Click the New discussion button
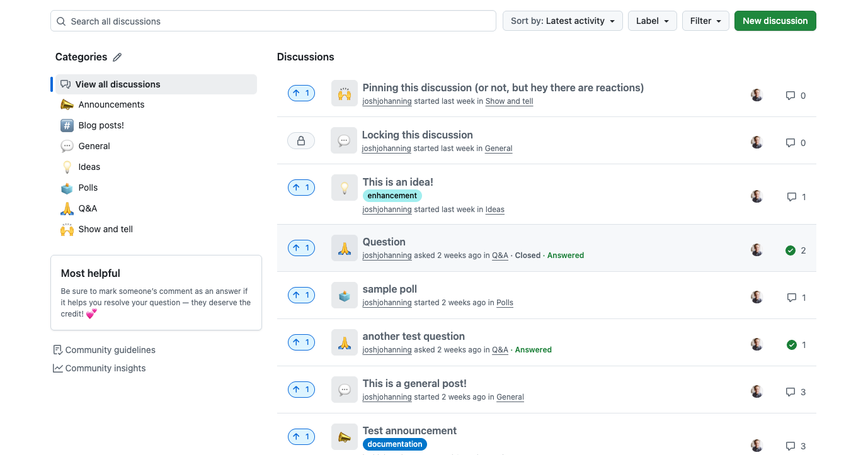Viewport: 868px width, 455px height. [775, 20]
